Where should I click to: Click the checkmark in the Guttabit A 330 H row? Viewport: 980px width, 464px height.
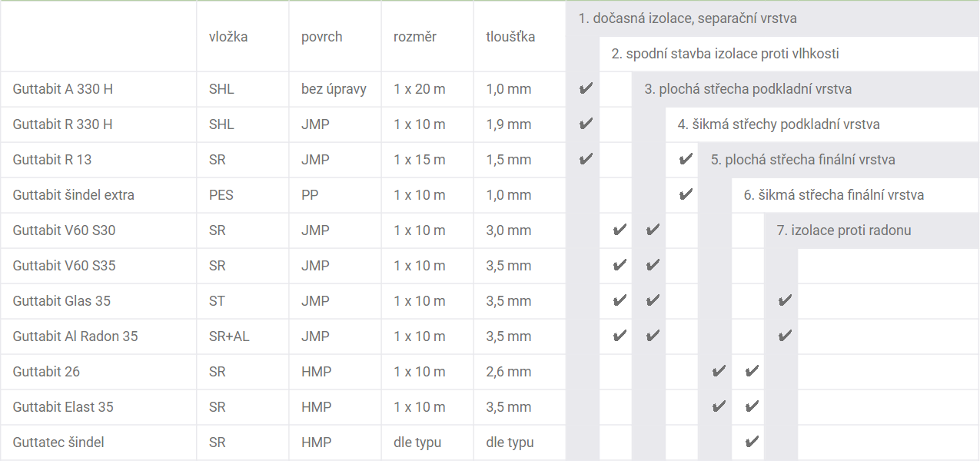click(x=586, y=89)
